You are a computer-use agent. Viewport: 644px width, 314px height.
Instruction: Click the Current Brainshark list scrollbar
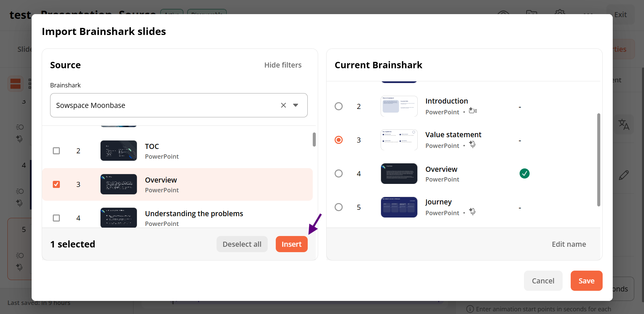pos(599,160)
